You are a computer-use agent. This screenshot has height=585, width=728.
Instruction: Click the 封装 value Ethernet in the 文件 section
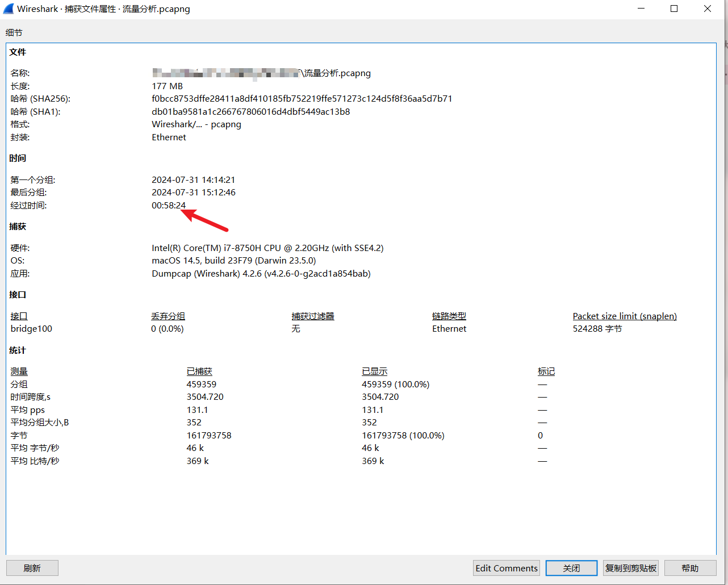pos(169,137)
